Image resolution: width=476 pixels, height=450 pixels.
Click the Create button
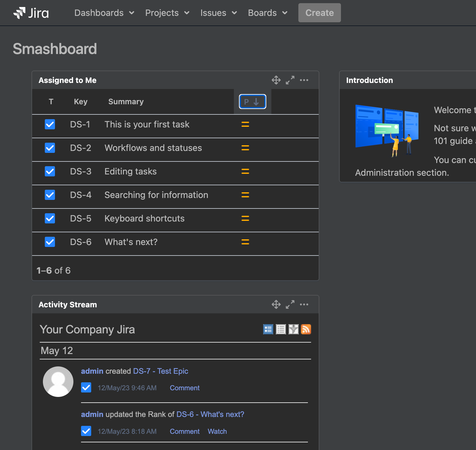click(x=319, y=13)
